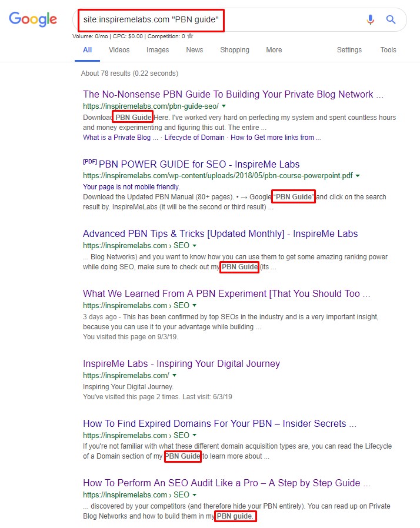Open How To Perform An SEO Audit result
420x528 pixels.
(226, 483)
